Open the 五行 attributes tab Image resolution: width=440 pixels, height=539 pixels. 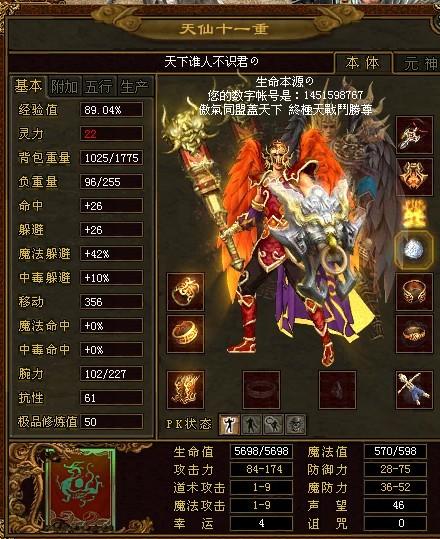click(99, 86)
